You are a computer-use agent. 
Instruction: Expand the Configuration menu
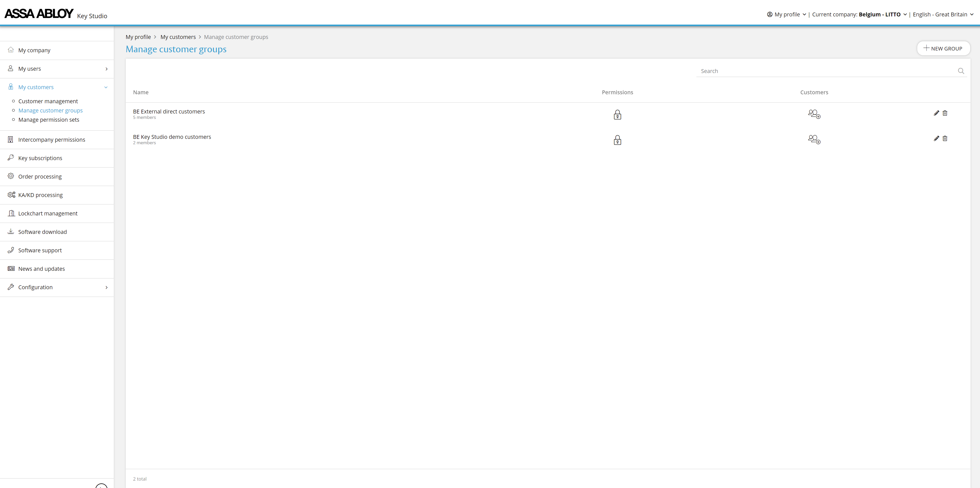(107, 287)
